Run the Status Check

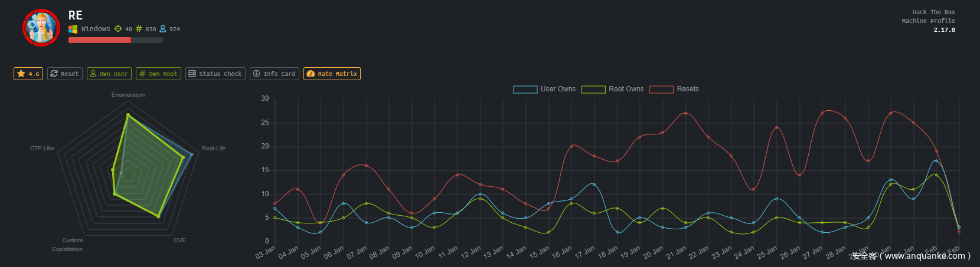(215, 74)
